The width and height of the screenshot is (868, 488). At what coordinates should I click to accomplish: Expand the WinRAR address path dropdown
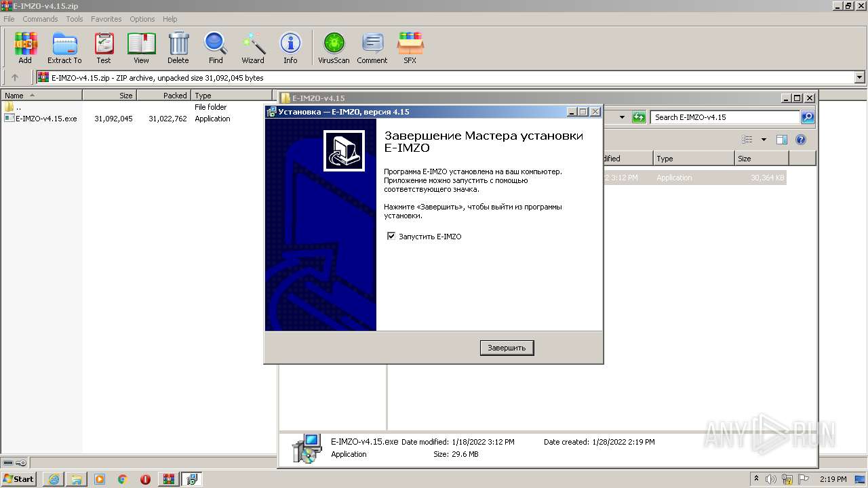tap(860, 78)
